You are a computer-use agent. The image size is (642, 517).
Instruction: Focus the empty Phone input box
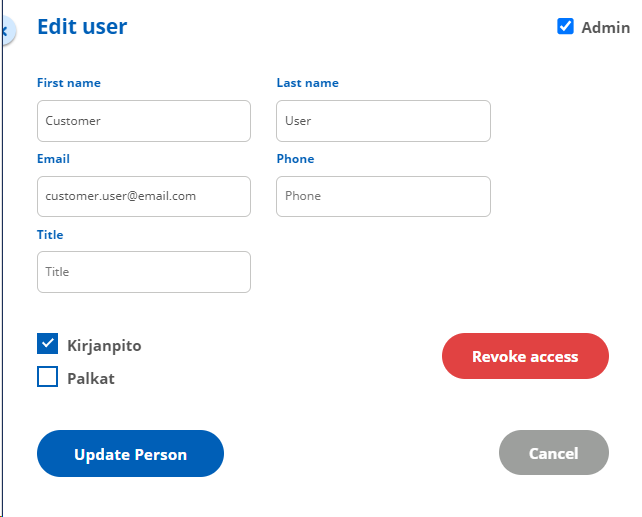383,196
